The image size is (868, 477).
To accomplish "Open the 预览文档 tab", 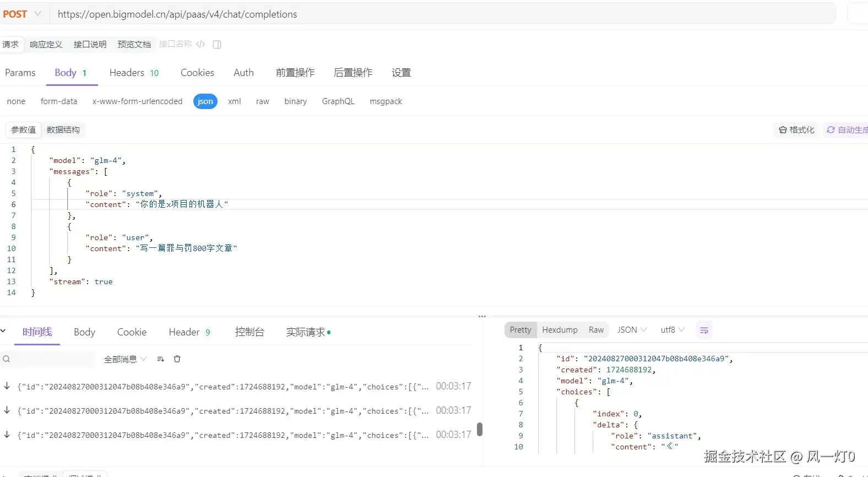I will (134, 45).
